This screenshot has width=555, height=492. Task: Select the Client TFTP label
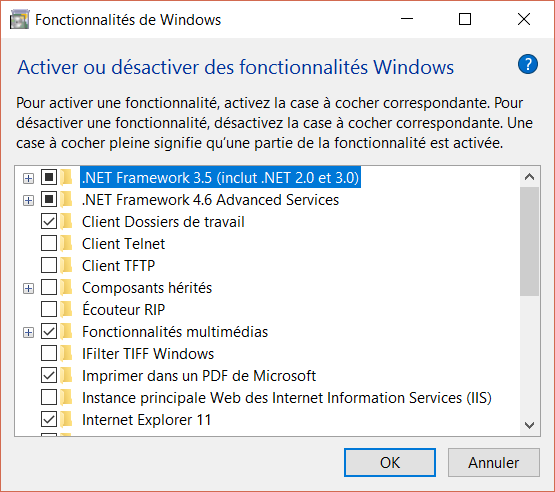tap(119, 265)
